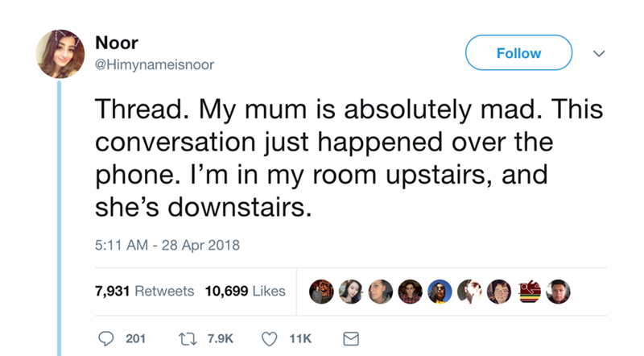Click the 201 reply count
The image size is (644, 356).
135,339
